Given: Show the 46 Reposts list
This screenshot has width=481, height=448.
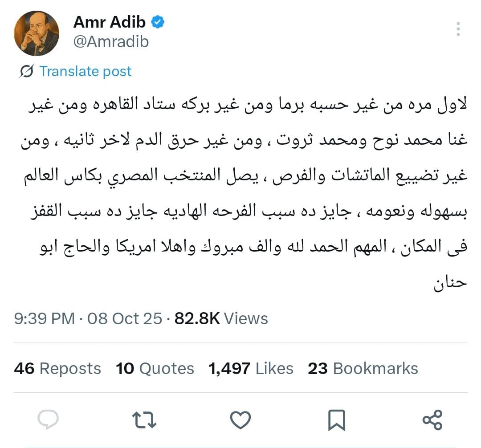Looking at the screenshot, I should pyautogui.click(x=57, y=368).
